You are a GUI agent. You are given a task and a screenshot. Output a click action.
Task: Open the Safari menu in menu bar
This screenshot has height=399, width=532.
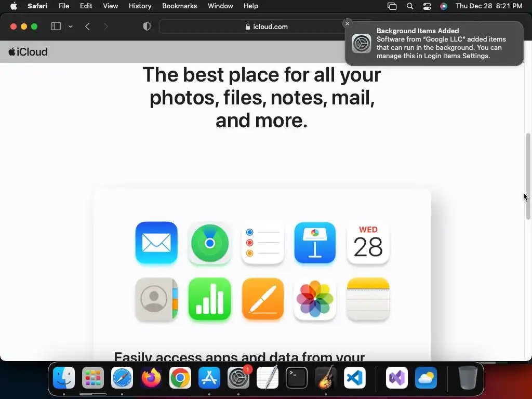click(x=37, y=6)
